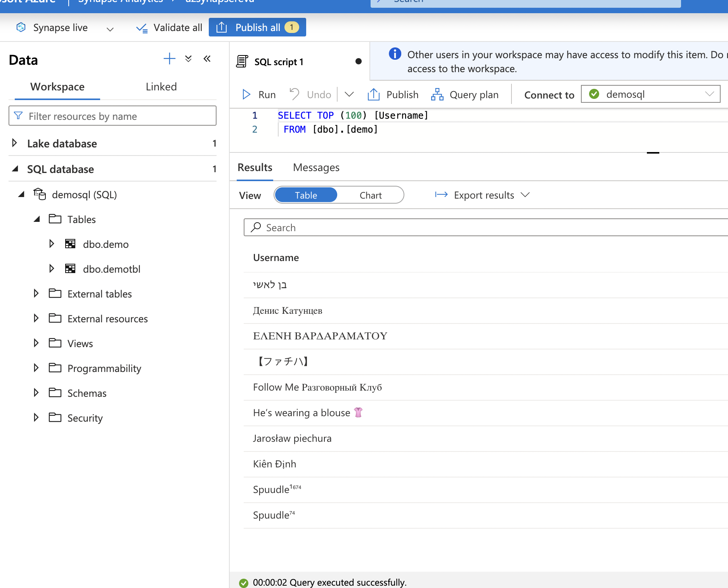Run the SQL script
728x588 pixels.
(259, 95)
